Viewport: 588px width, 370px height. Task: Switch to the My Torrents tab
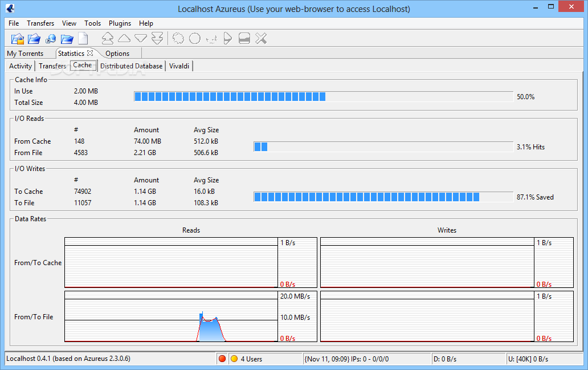[25, 53]
